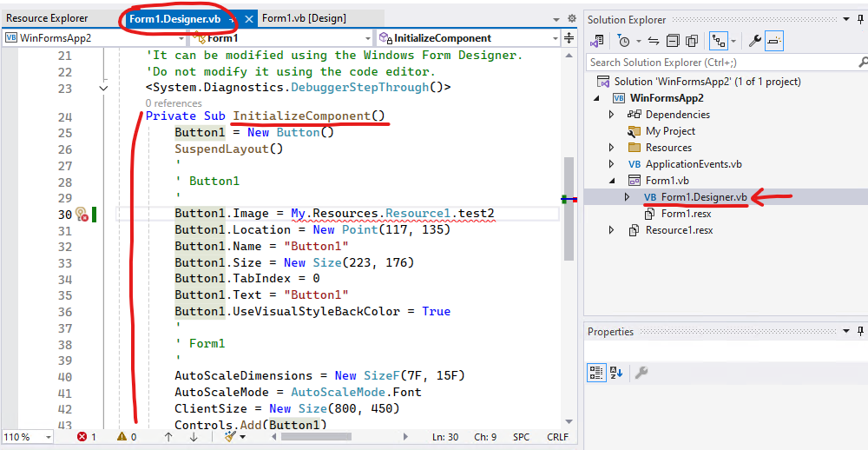
Task: Open the file nesting dropdown arrow
Action: tap(733, 42)
